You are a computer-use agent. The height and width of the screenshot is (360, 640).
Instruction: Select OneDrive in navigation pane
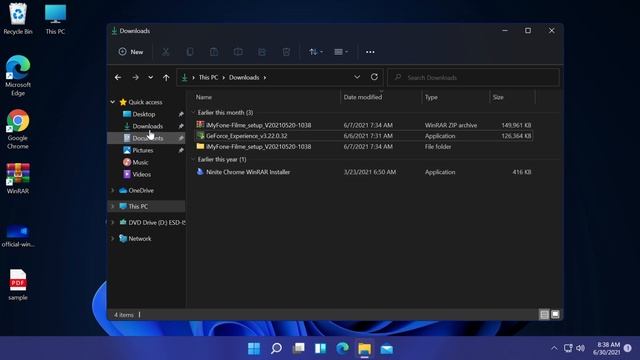tap(141, 190)
